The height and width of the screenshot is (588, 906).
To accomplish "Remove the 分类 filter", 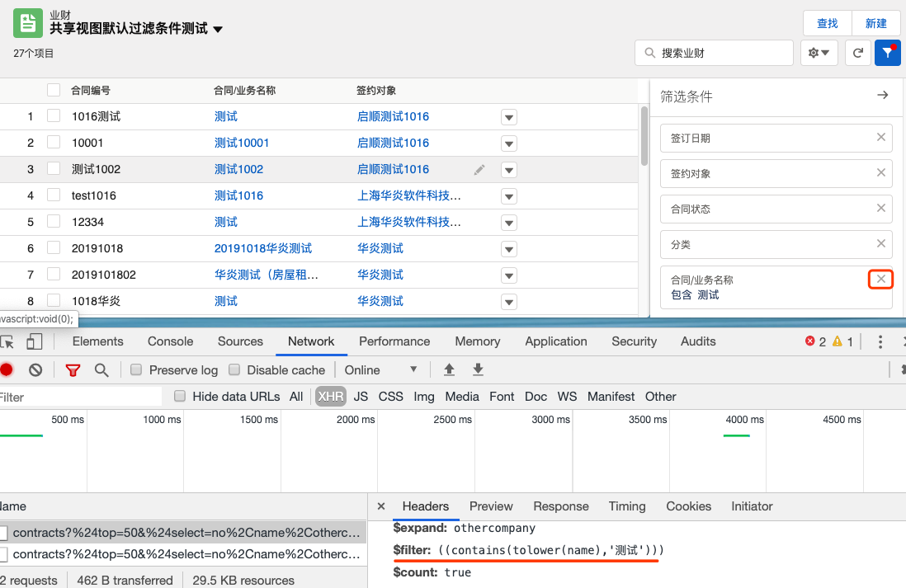I will tap(880, 243).
